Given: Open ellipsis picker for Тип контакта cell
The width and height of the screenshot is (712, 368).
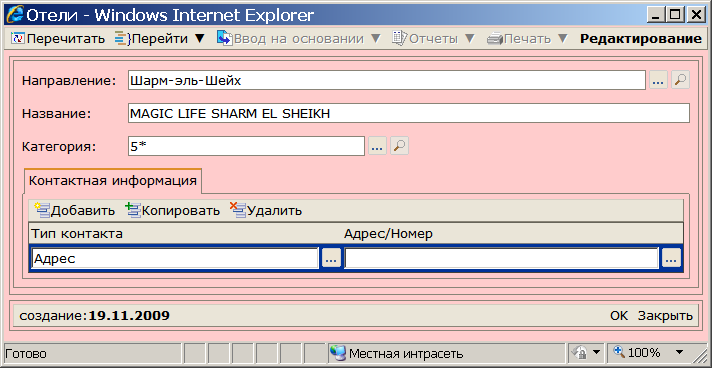Looking at the screenshot, I should 331,259.
